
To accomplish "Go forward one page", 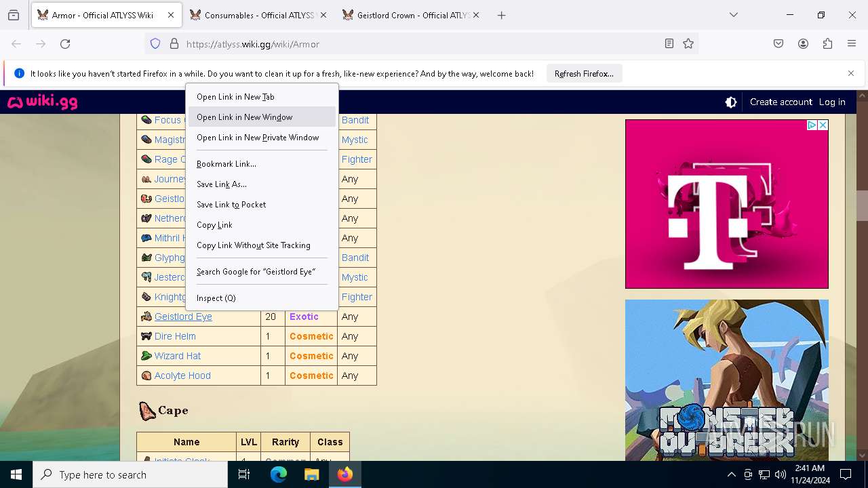I will pos(41,44).
